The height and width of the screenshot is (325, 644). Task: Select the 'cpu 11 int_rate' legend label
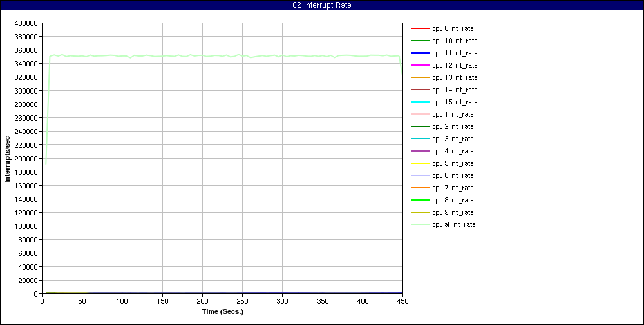pos(455,53)
